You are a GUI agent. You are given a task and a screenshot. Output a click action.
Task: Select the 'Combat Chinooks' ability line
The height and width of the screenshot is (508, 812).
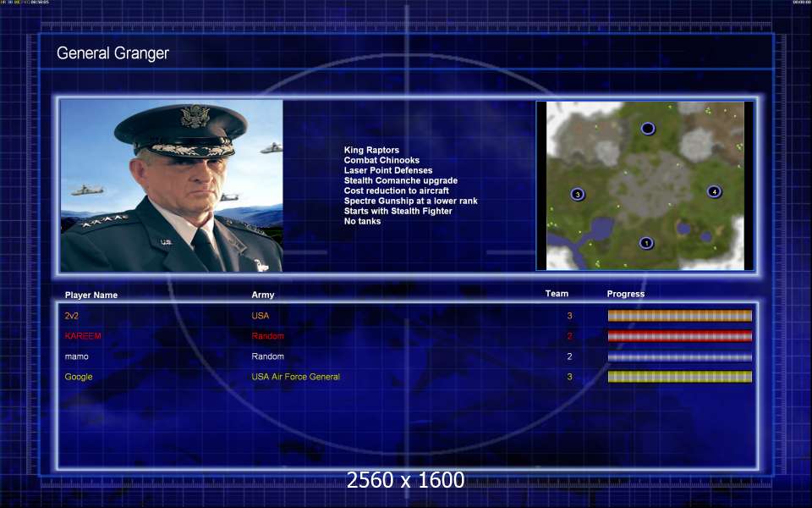pos(381,160)
